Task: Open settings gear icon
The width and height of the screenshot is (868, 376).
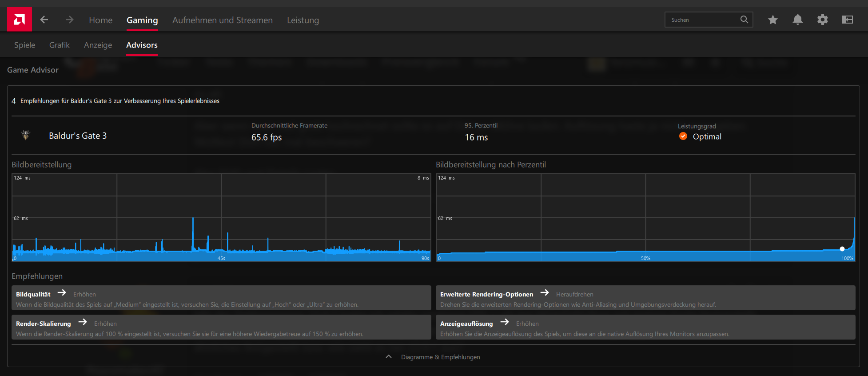Action: coord(823,20)
